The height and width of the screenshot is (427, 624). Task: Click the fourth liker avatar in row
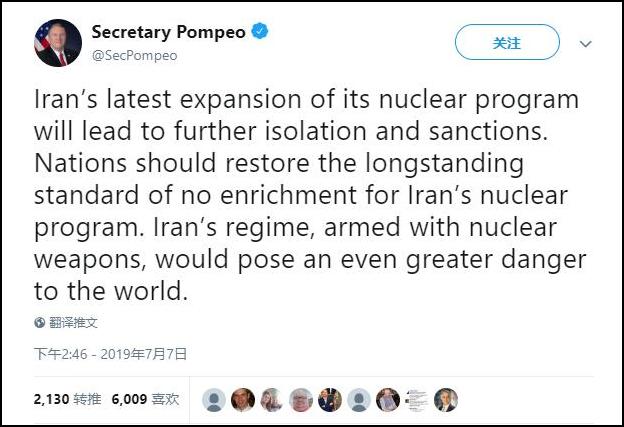tap(301, 400)
